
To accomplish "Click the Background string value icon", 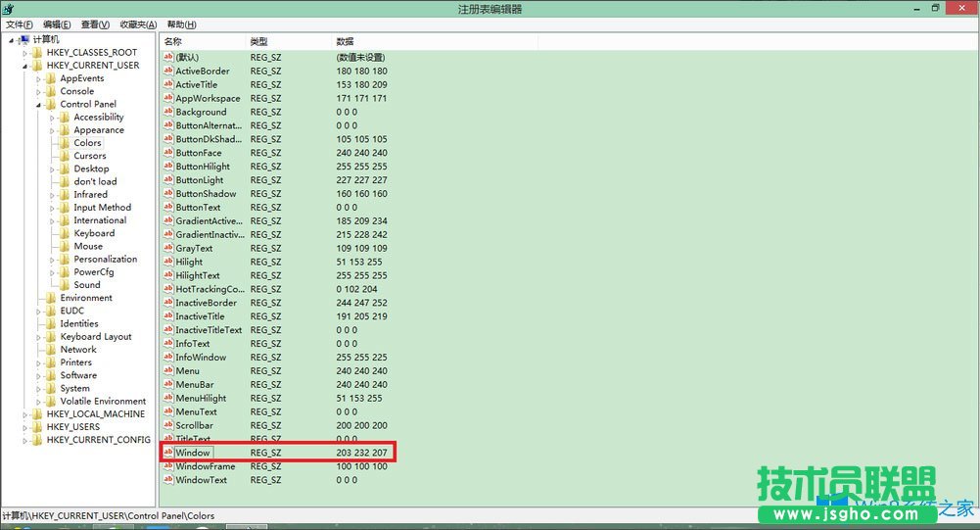I will [x=168, y=112].
